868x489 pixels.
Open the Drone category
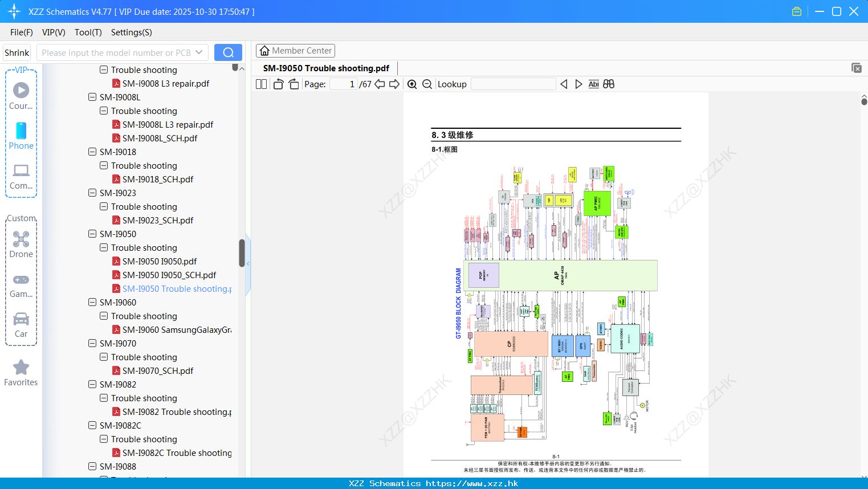[21, 244]
